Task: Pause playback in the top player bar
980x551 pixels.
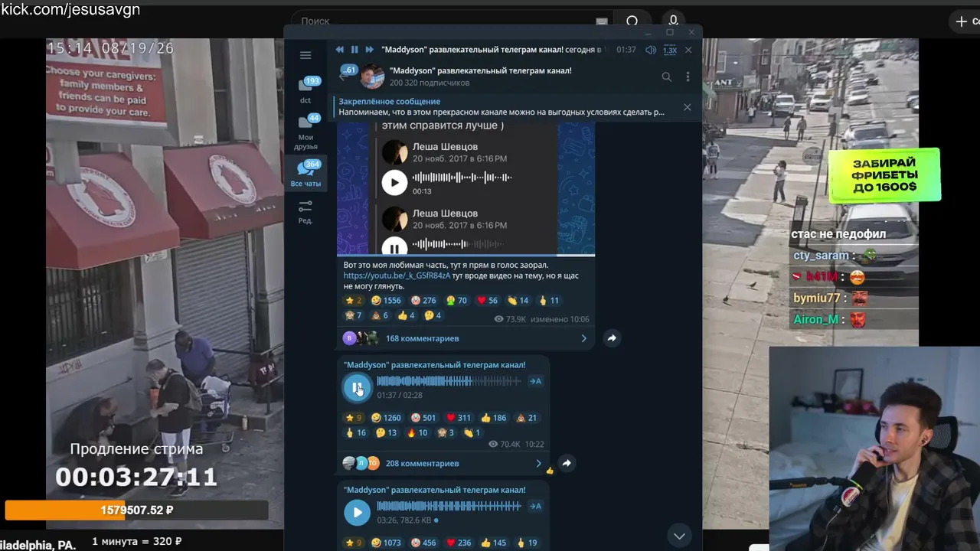Action: [x=354, y=50]
